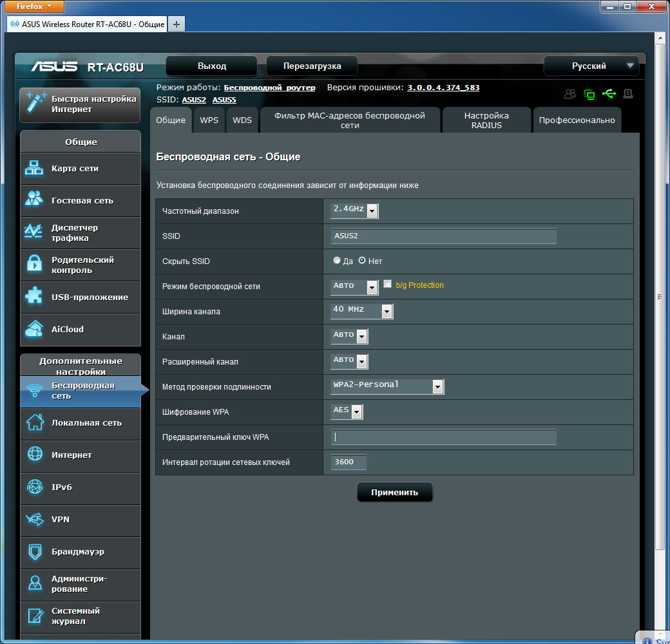
Task: Open the Канал channel dropdown
Action: [350, 336]
